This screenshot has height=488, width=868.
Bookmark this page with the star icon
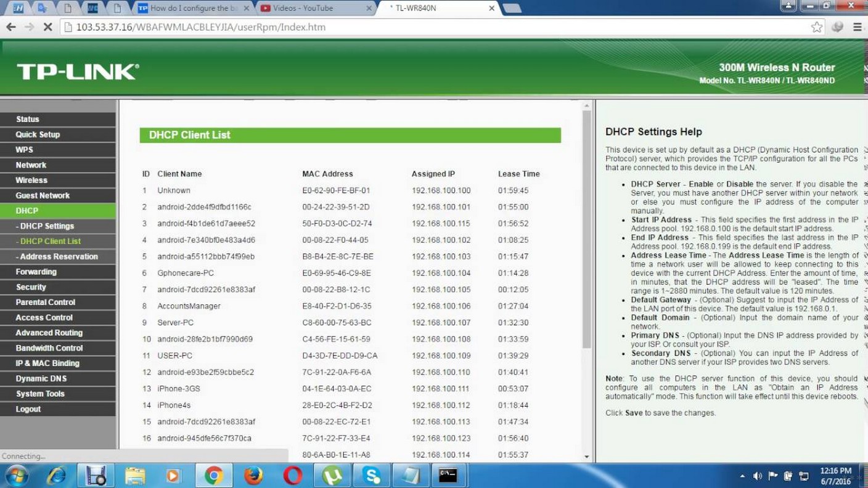(x=817, y=27)
